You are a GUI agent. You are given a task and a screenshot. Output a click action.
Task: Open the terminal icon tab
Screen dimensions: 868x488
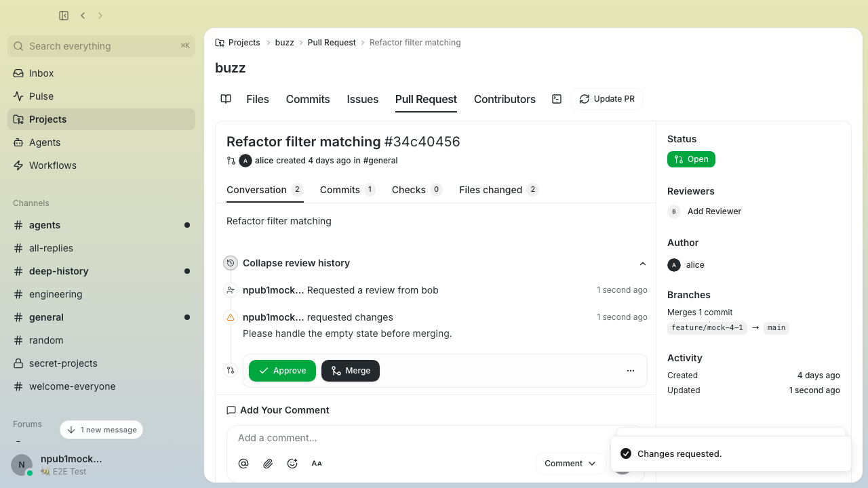point(557,99)
